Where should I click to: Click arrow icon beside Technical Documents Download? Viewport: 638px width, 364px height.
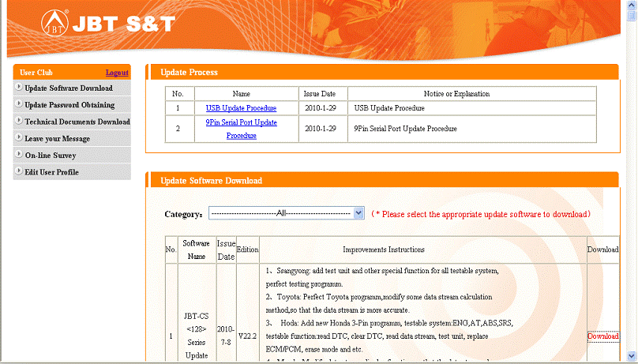pyautogui.click(x=18, y=121)
